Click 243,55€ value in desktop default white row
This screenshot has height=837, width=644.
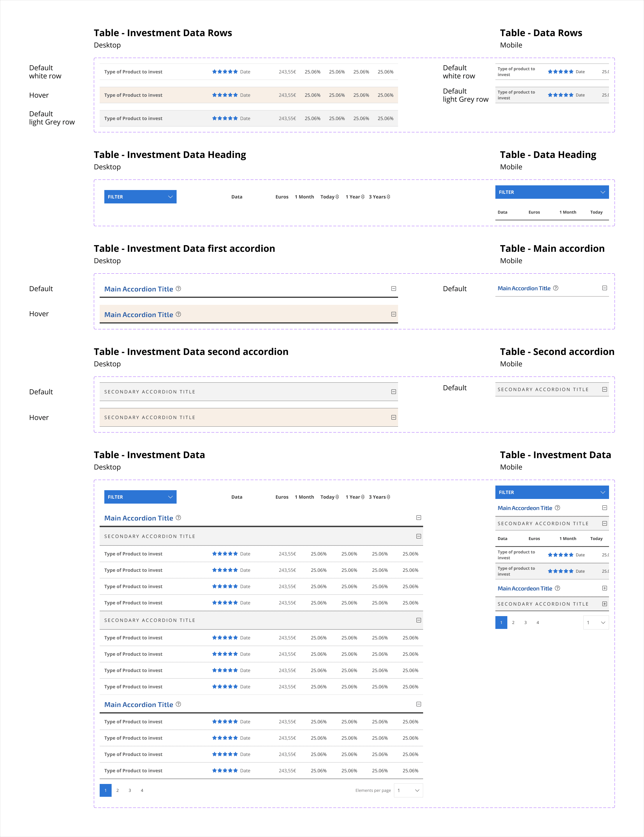point(287,72)
